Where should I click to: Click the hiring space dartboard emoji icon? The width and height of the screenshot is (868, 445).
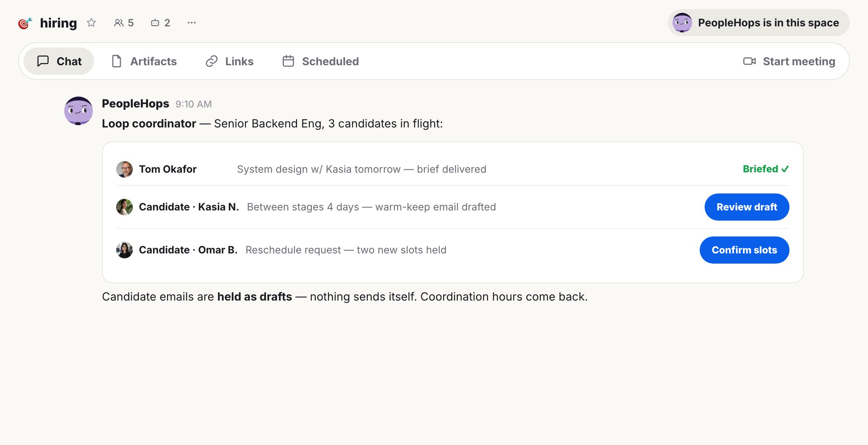[25, 23]
